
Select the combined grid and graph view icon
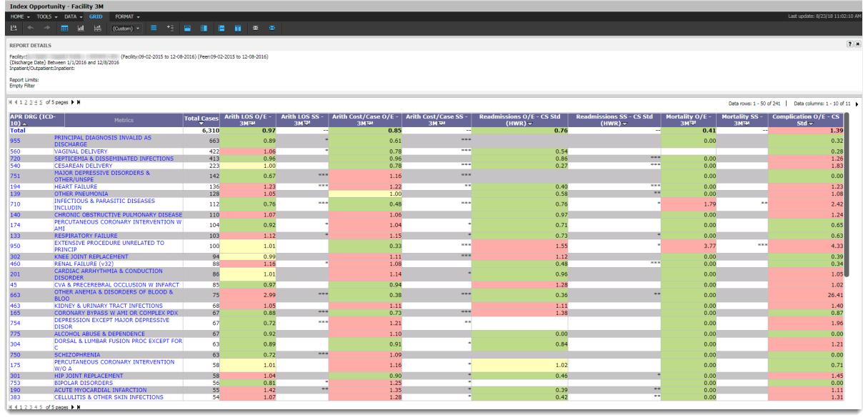(x=97, y=28)
